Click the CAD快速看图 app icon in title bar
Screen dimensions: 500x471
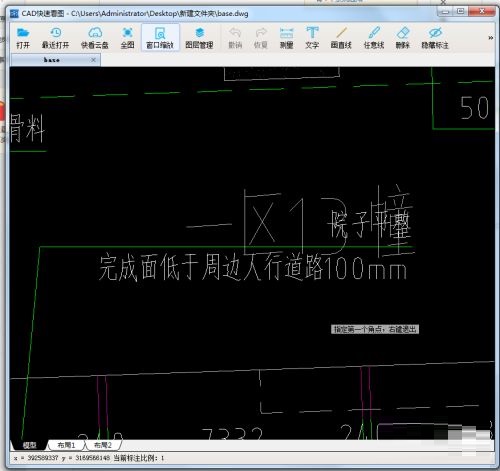[14, 13]
